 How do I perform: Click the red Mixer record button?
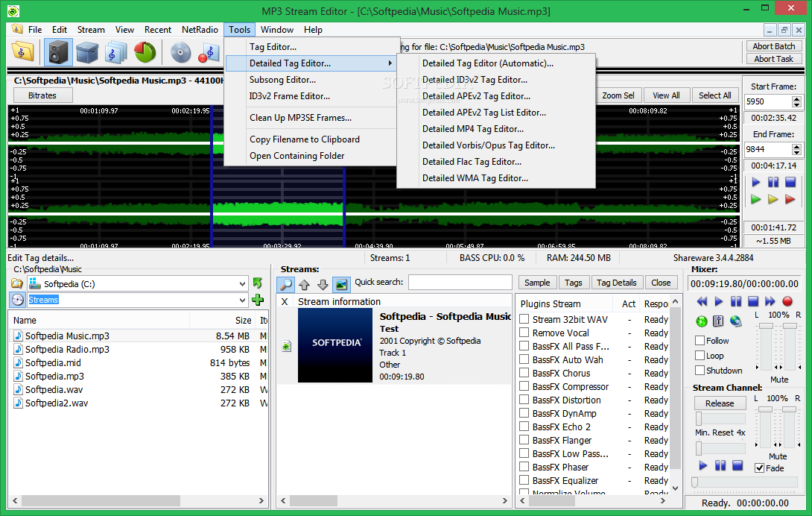(787, 301)
